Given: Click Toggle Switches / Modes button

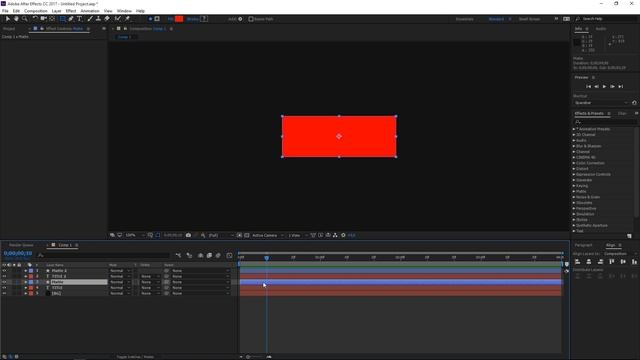Looking at the screenshot, I should pyautogui.click(x=135, y=357).
